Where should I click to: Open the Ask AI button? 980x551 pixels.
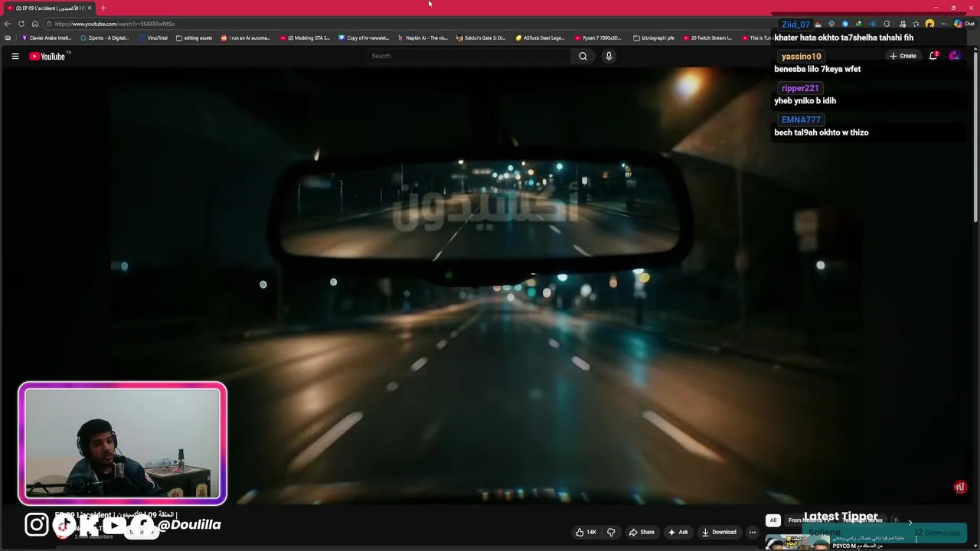pyautogui.click(x=678, y=532)
